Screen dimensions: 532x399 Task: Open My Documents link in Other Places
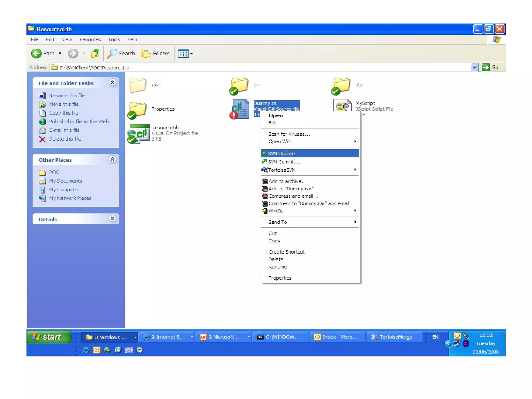coord(65,181)
